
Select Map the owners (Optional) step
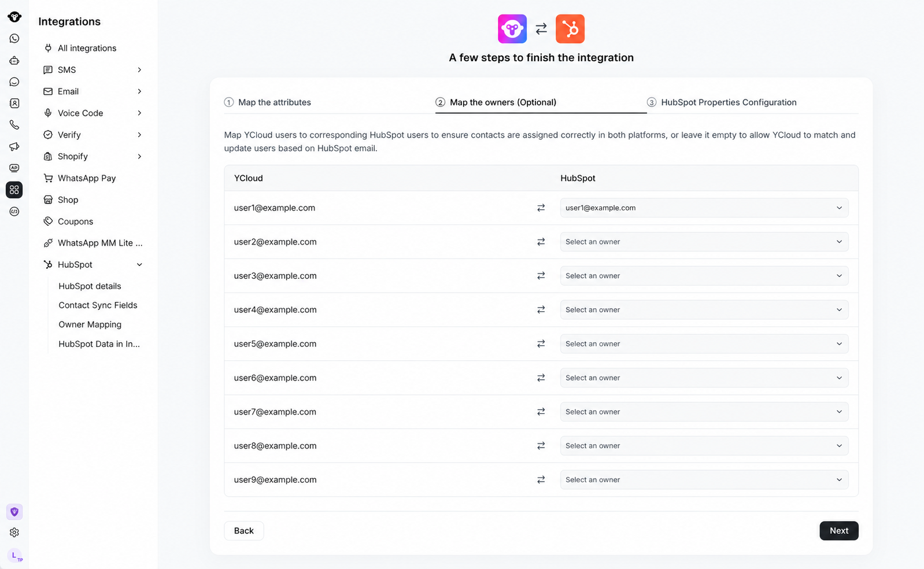[496, 102]
